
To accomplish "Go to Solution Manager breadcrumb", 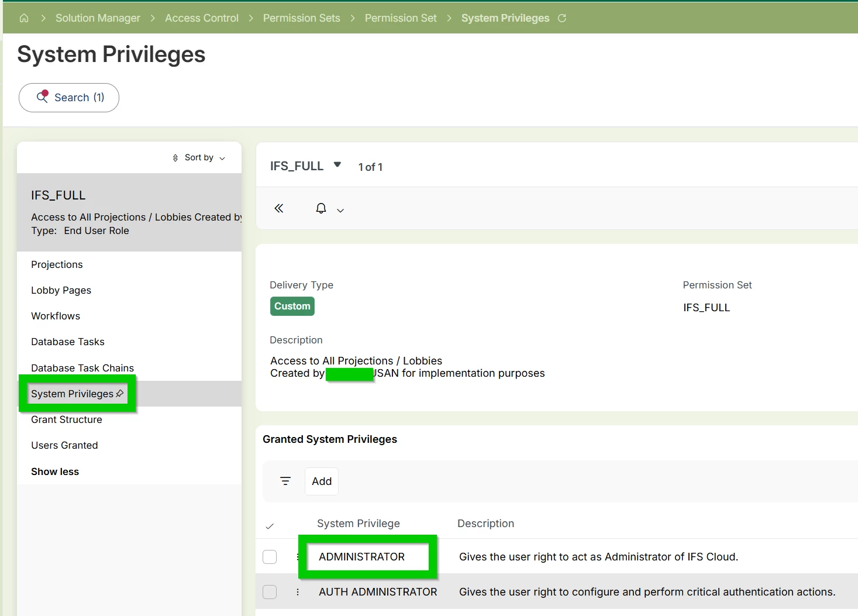I will 98,18.
